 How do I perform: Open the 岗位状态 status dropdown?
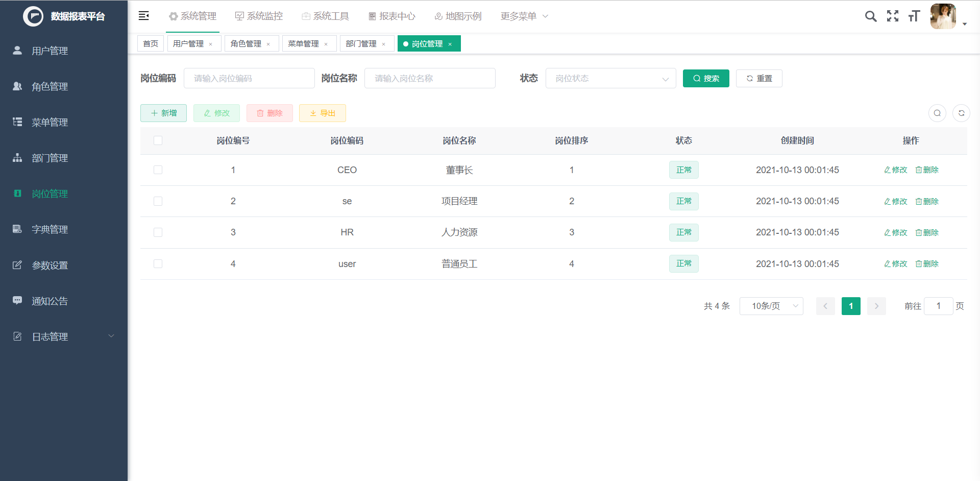[610, 78]
